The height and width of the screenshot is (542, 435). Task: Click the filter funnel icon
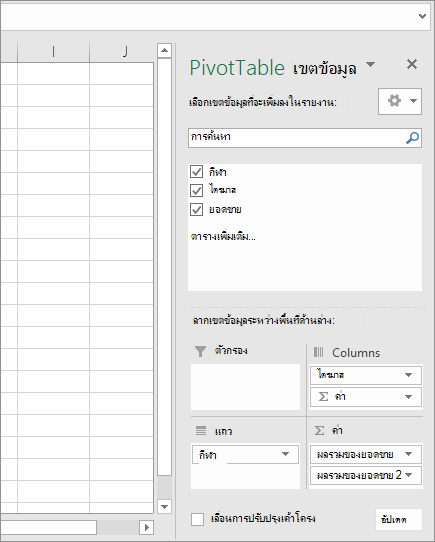coord(200,351)
